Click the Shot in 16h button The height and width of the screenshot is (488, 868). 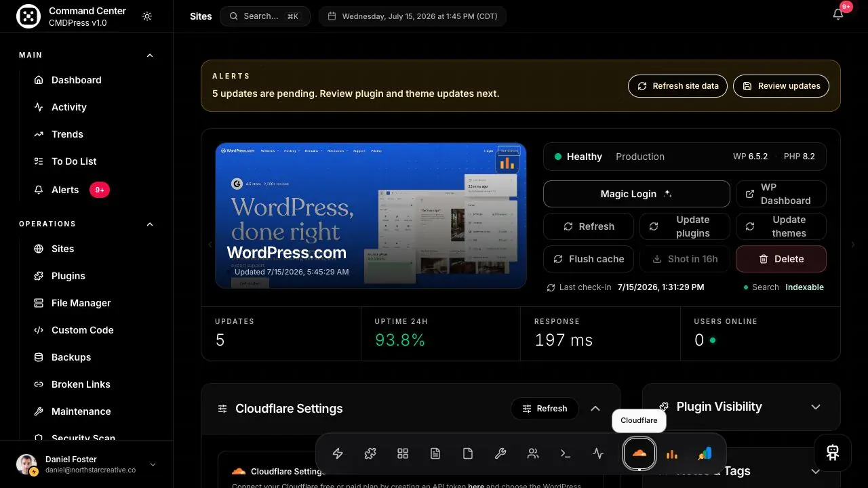pyautogui.click(x=685, y=259)
